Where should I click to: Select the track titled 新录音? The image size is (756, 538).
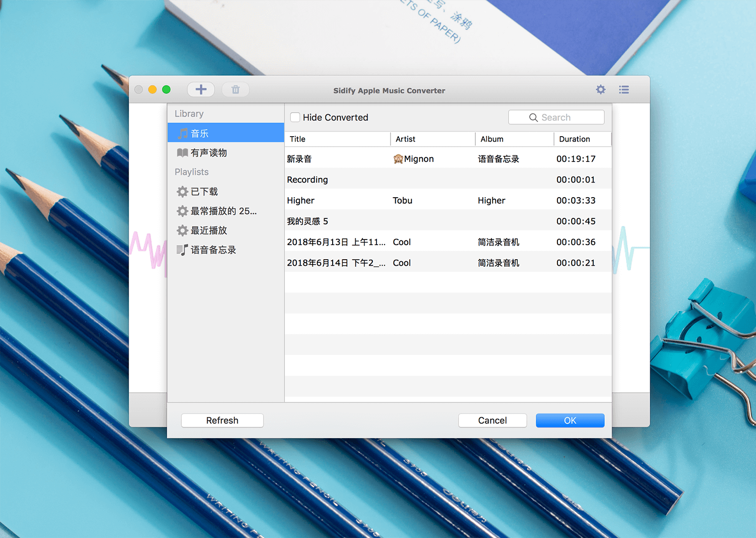click(x=299, y=159)
